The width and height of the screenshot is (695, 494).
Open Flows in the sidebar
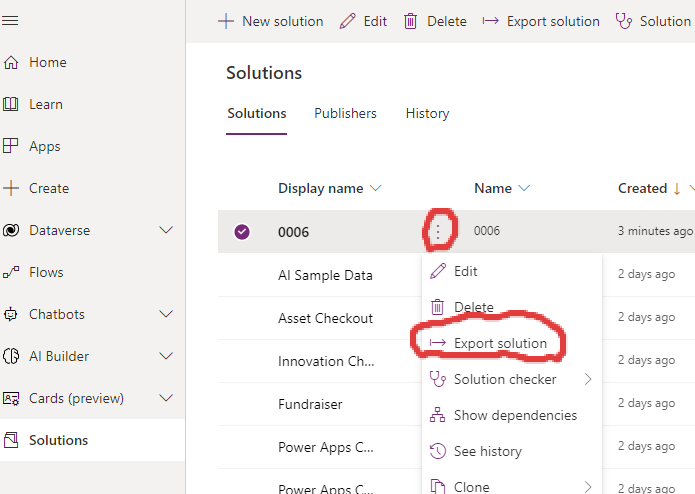pos(46,272)
